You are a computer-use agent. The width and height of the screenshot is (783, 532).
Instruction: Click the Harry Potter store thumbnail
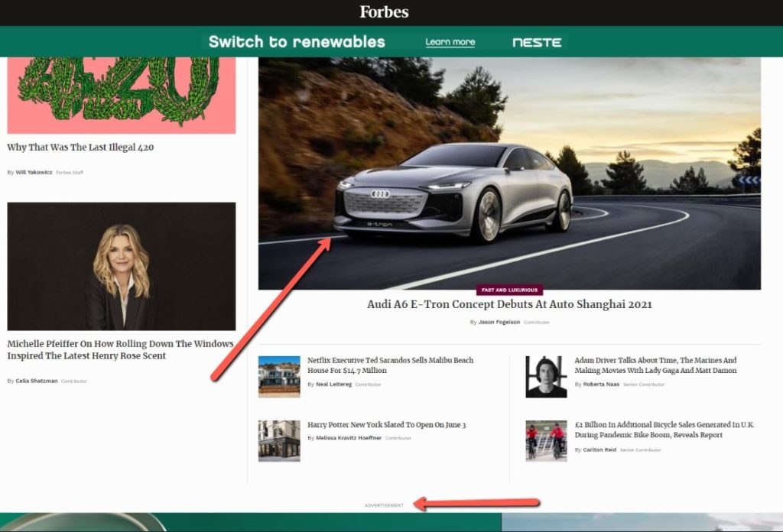279,441
